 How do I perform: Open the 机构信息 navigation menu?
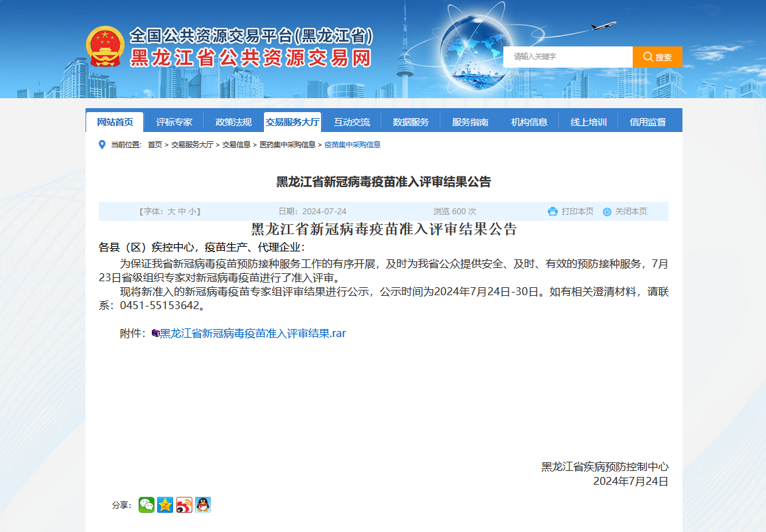coord(528,121)
